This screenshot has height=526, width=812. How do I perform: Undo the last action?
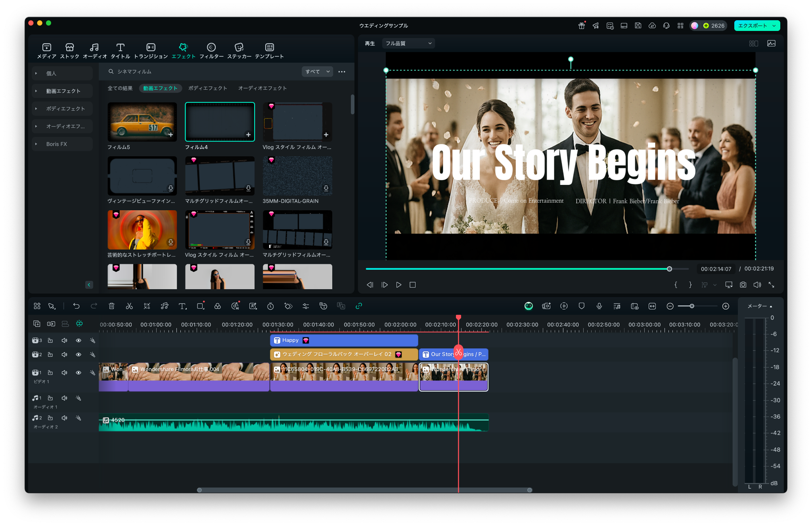pyautogui.click(x=76, y=306)
